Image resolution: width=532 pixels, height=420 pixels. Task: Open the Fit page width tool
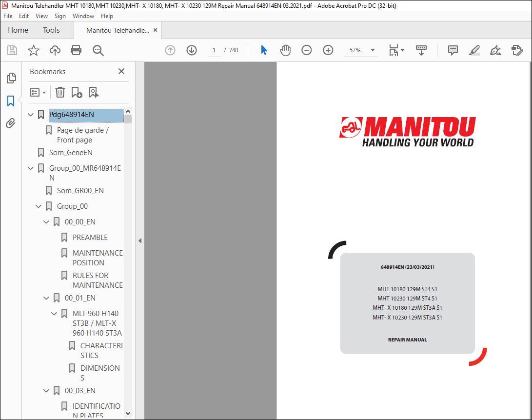393,50
